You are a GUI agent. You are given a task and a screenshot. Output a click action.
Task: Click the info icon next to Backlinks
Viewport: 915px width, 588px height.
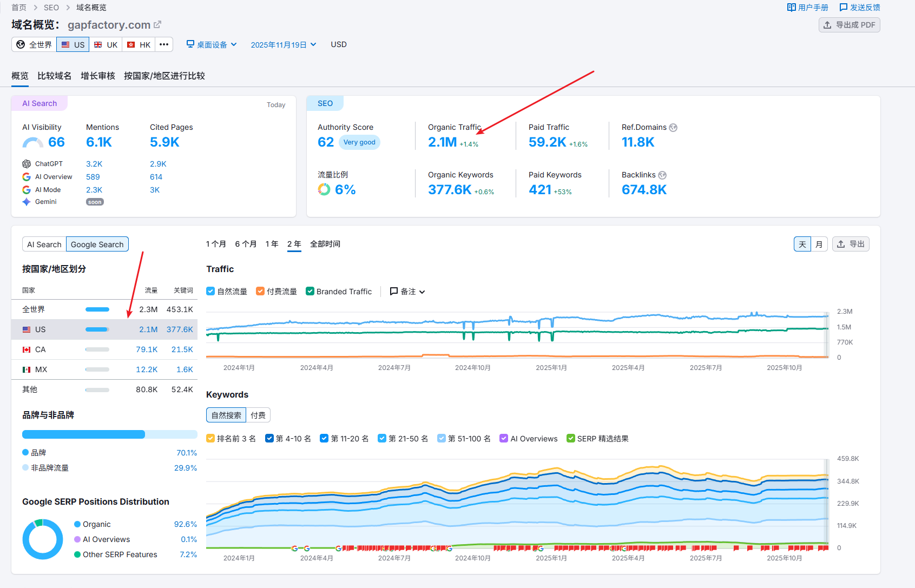click(x=662, y=175)
